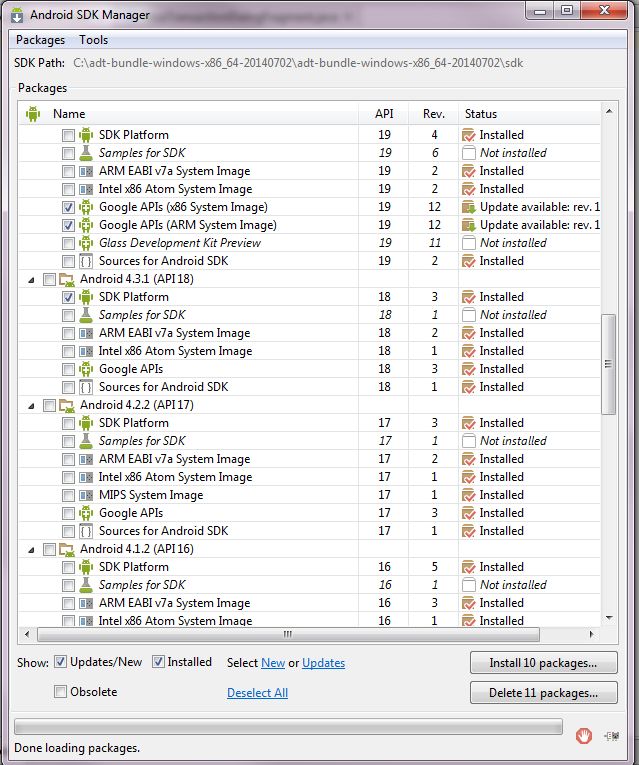Select Updates link
Viewport: 639px width, 765px height.
(323, 663)
